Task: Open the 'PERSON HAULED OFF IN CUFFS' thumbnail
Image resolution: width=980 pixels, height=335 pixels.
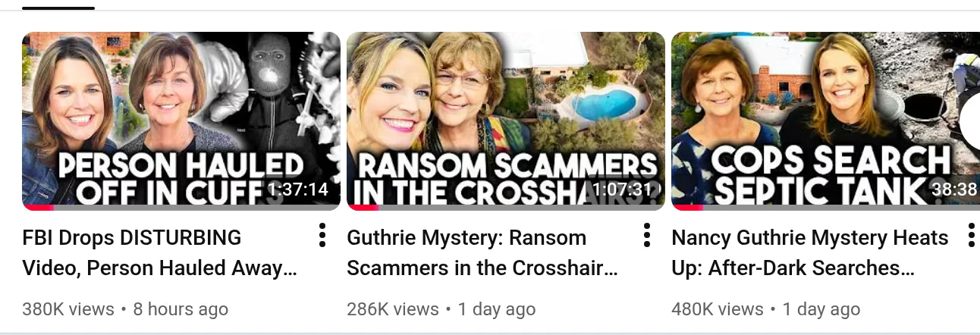Action: 181,121
